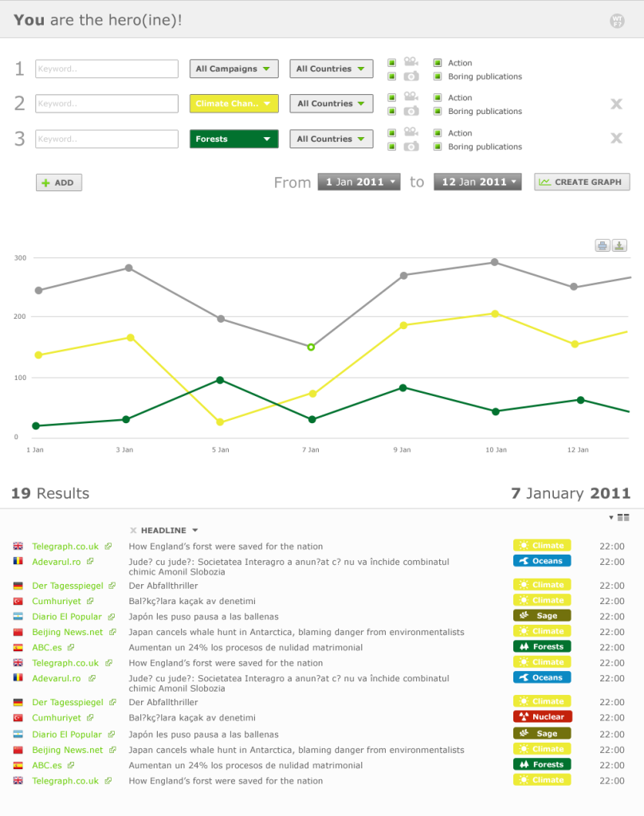Open the first Telegraph.co.uk link
The width and height of the screenshot is (644, 816).
pyautogui.click(x=65, y=546)
